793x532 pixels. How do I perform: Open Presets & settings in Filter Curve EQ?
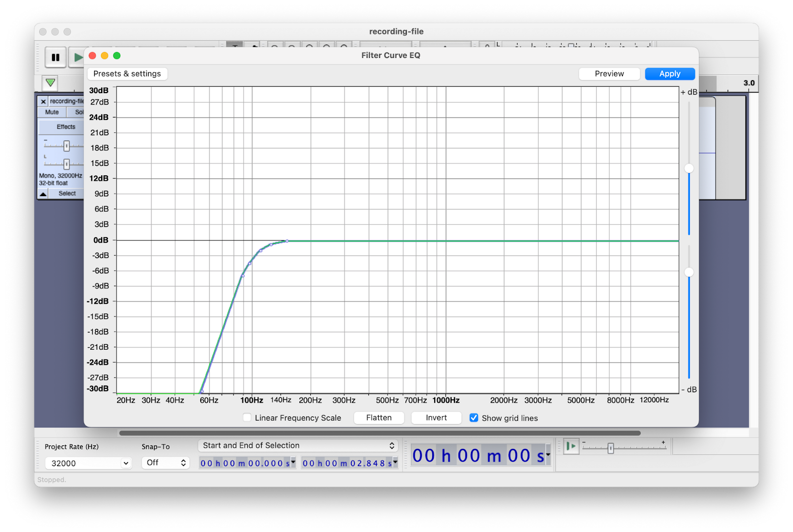click(127, 74)
